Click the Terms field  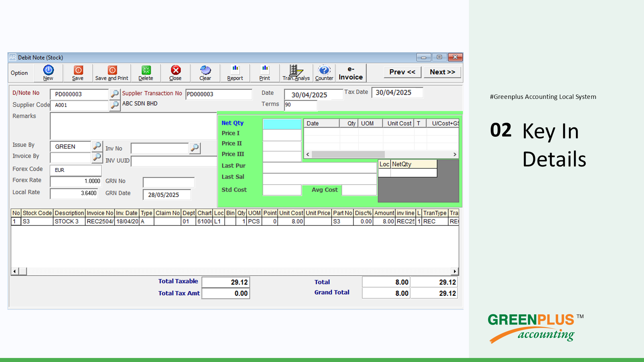pos(301,105)
